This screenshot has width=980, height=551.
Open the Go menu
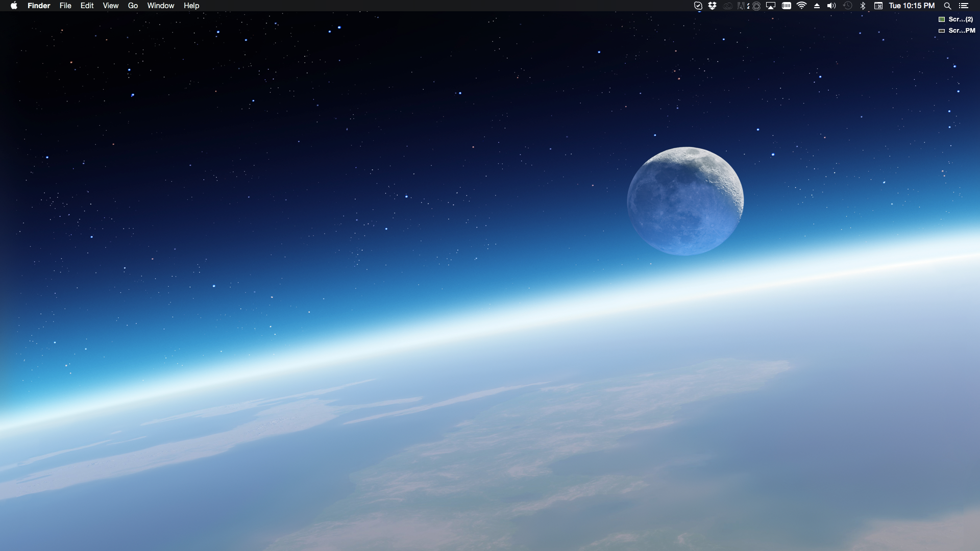(x=133, y=6)
